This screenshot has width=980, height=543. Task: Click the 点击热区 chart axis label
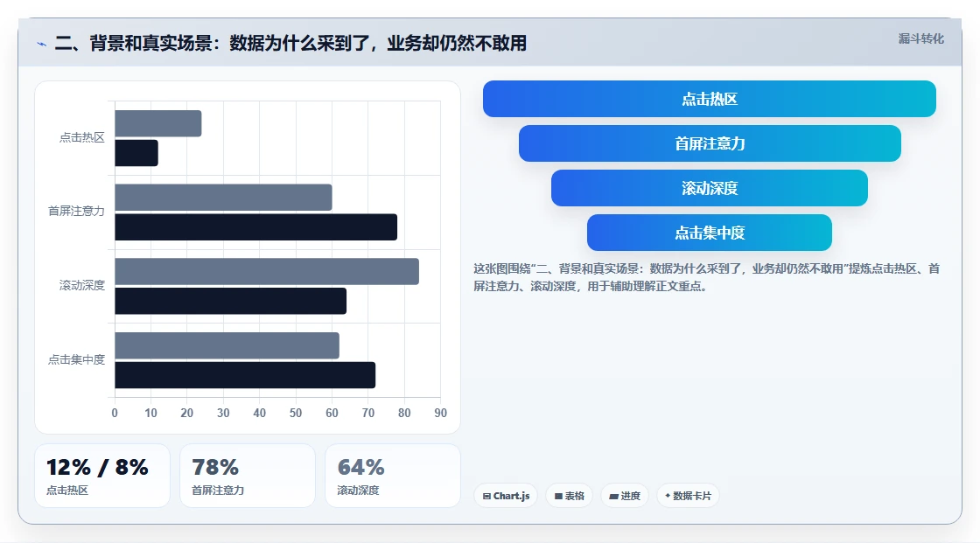tap(82, 137)
